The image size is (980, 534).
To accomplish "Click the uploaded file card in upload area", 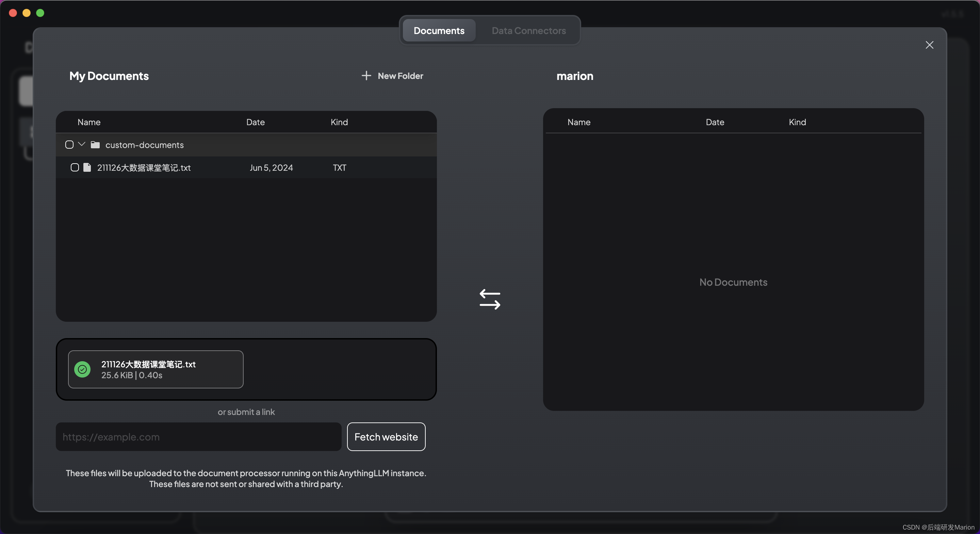I will tap(156, 369).
